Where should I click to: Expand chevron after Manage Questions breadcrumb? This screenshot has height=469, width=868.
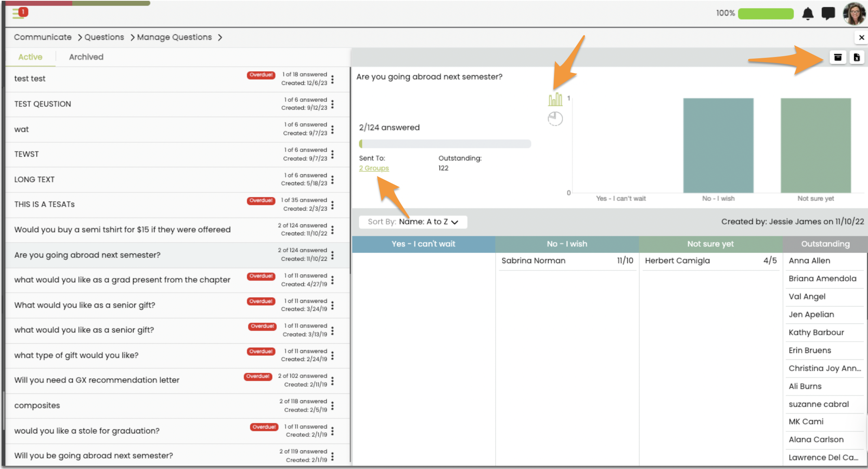tap(220, 38)
